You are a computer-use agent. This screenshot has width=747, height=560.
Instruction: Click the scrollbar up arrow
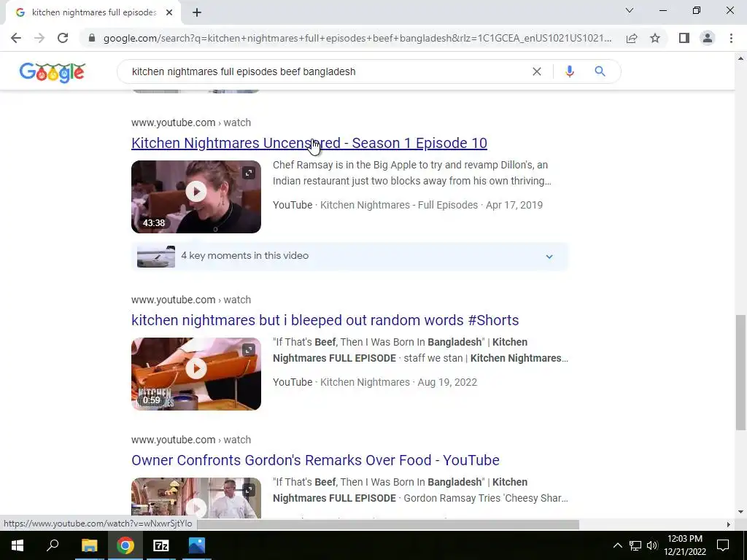(740, 58)
